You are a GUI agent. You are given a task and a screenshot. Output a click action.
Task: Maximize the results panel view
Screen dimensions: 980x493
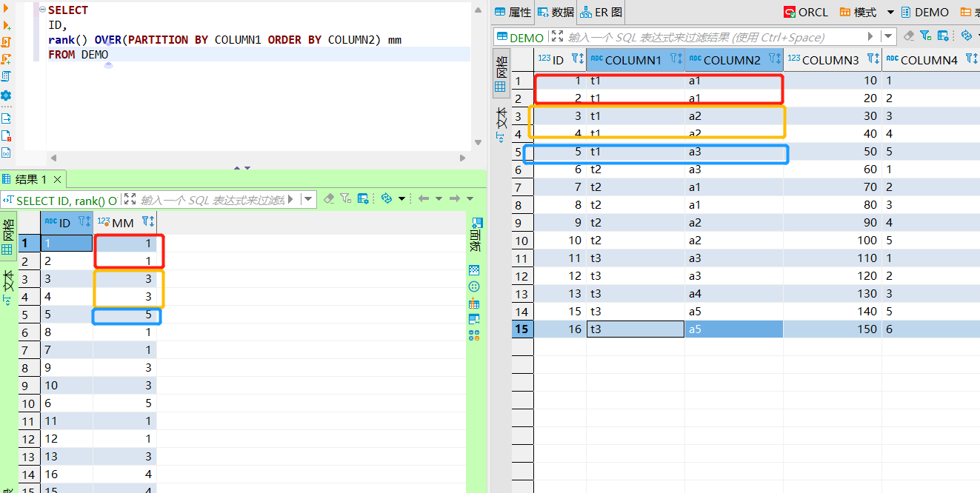pyautogui.click(x=130, y=198)
